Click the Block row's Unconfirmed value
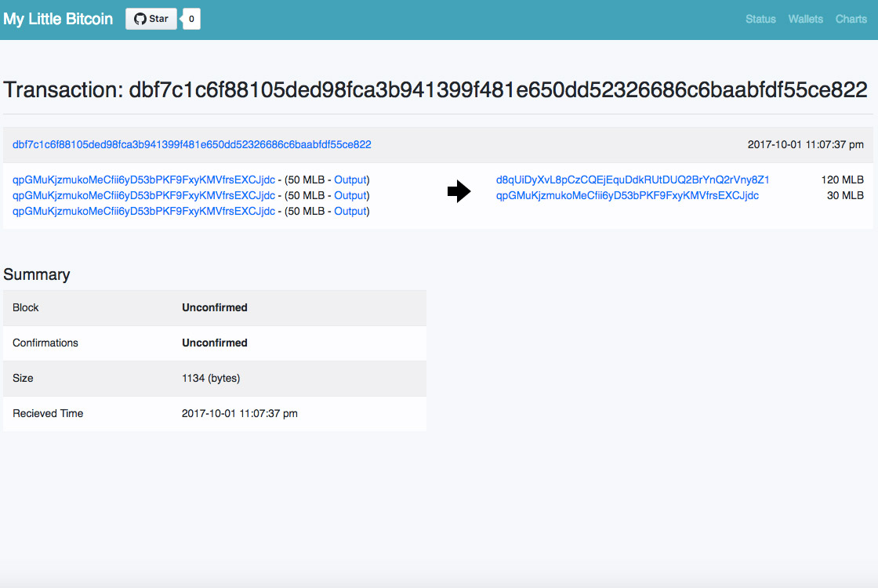878x588 pixels. pyautogui.click(x=215, y=307)
